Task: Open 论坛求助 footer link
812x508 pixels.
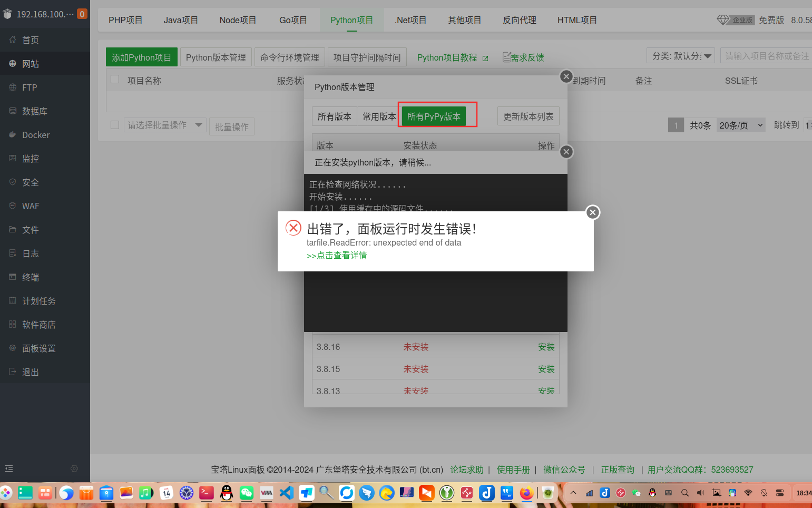Action: pos(467,470)
